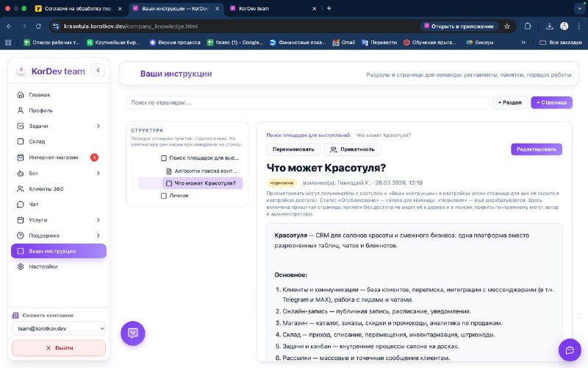Click the Поддержка help icon
Screen dimensions: 588x368
point(21,236)
